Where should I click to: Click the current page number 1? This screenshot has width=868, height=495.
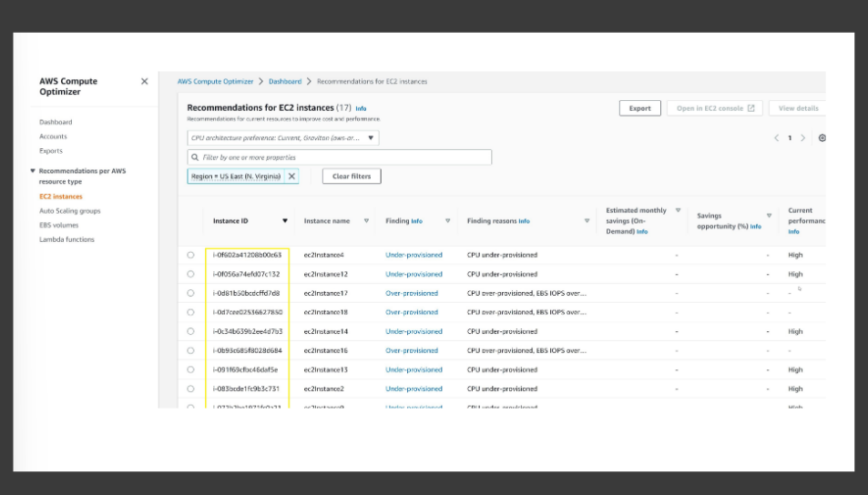coord(790,138)
